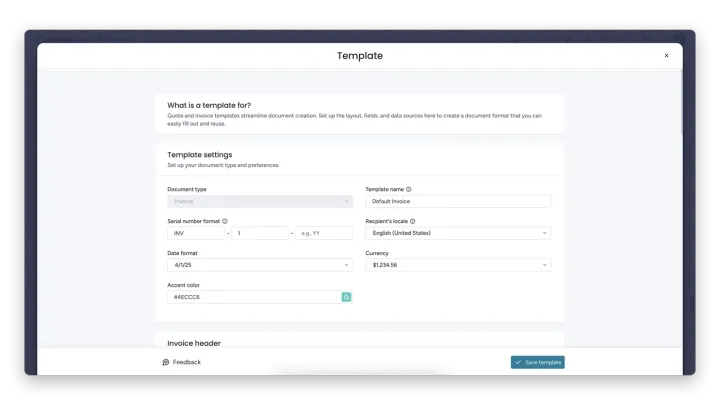Viewport: 720px width, 405px height.
Task: Click the Template dialog scrollbar
Action: 681,102
